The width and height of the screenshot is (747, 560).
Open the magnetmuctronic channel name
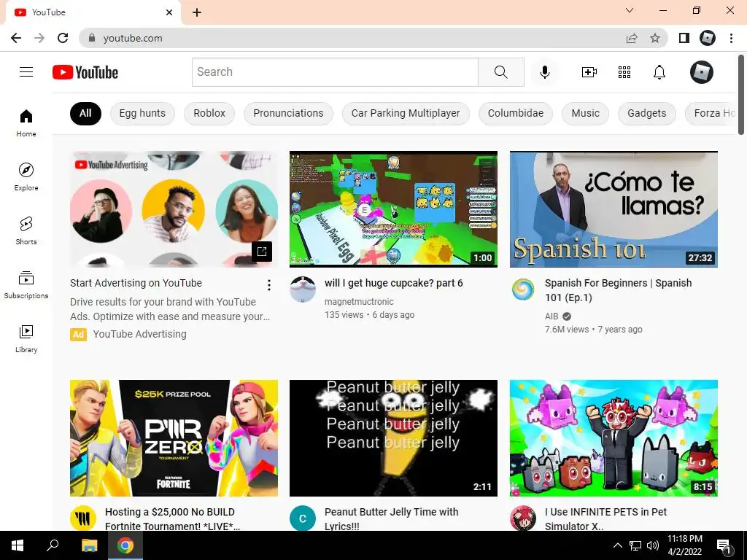[359, 301]
